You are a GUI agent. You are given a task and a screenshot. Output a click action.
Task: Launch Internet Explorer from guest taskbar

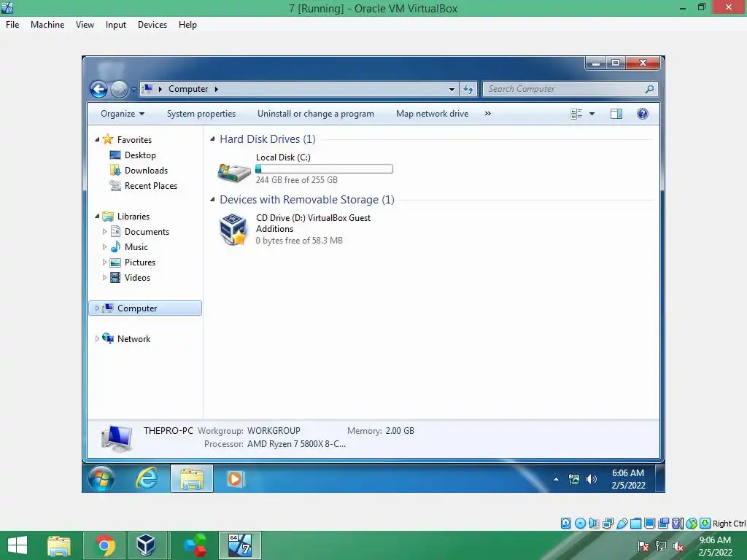(x=147, y=478)
